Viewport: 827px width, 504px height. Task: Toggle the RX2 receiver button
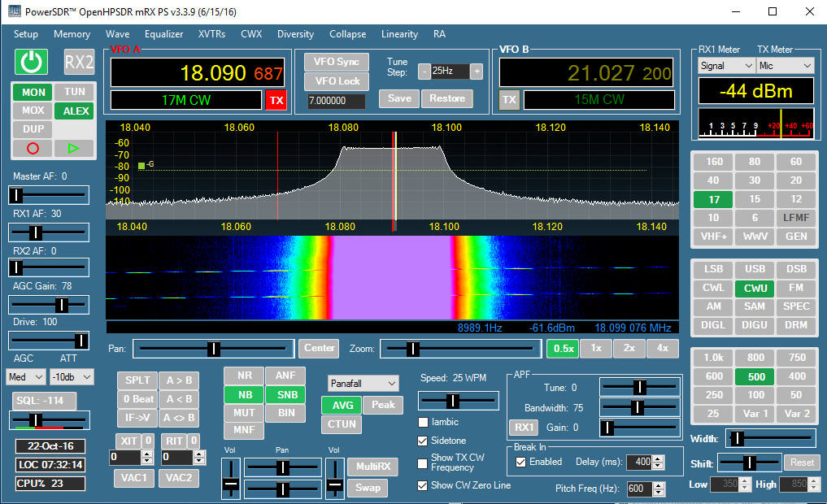click(79, 62)
